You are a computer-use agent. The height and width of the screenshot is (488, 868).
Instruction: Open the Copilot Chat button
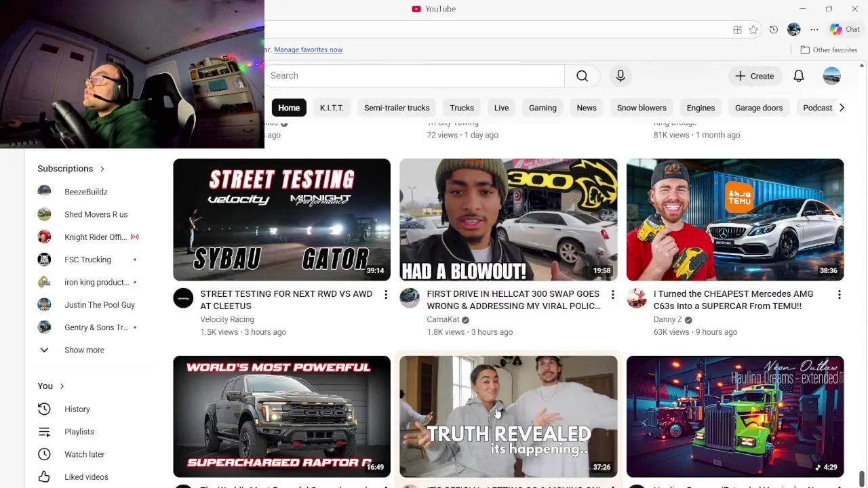tap(845, 30)
